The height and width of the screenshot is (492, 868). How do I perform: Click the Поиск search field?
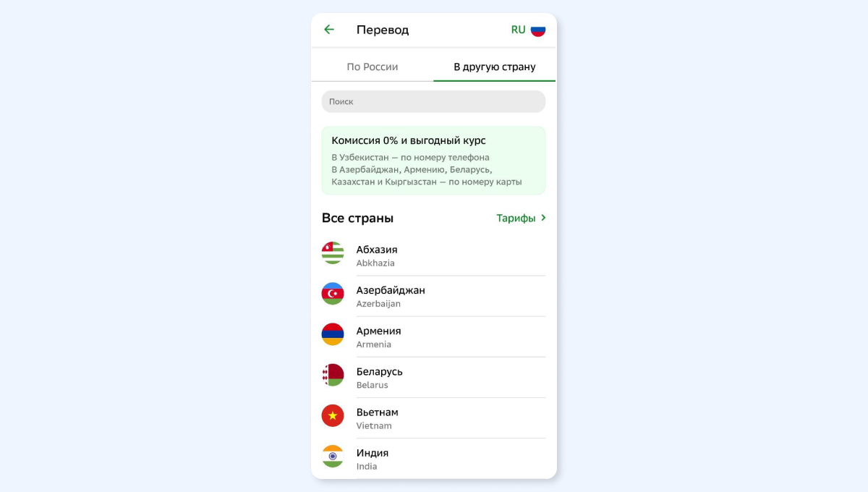(x=433, y=101)
